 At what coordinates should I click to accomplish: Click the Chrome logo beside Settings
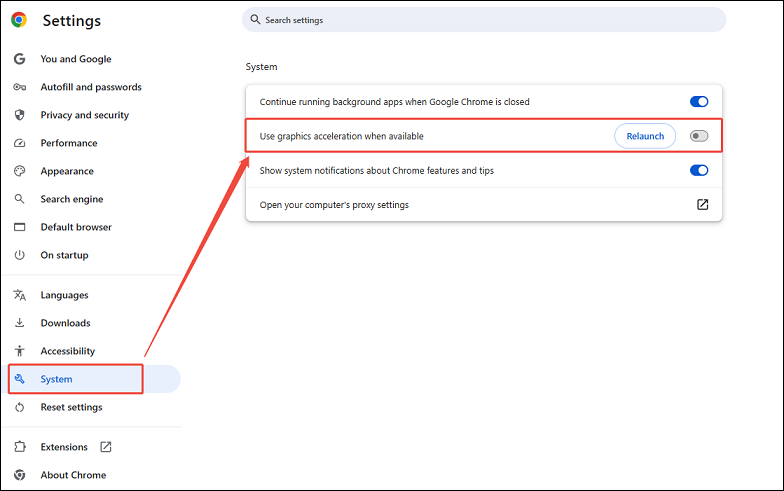click(x=19, y=20)
